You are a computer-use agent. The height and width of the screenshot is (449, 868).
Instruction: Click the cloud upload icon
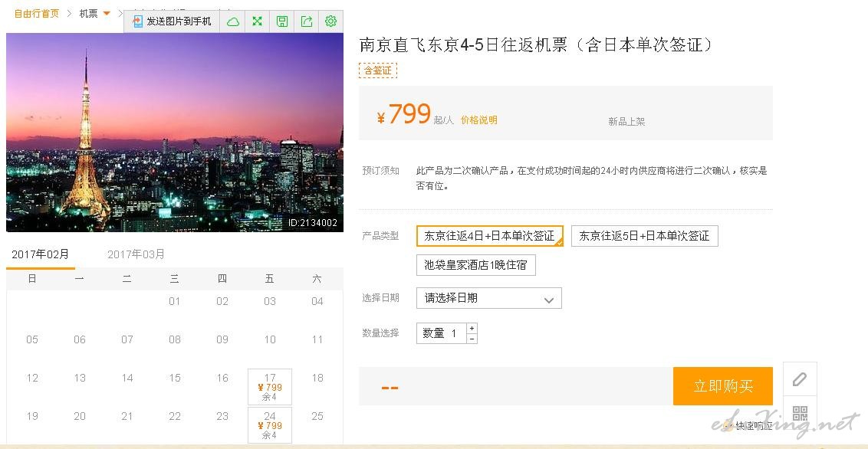click(x=233, y=21)
